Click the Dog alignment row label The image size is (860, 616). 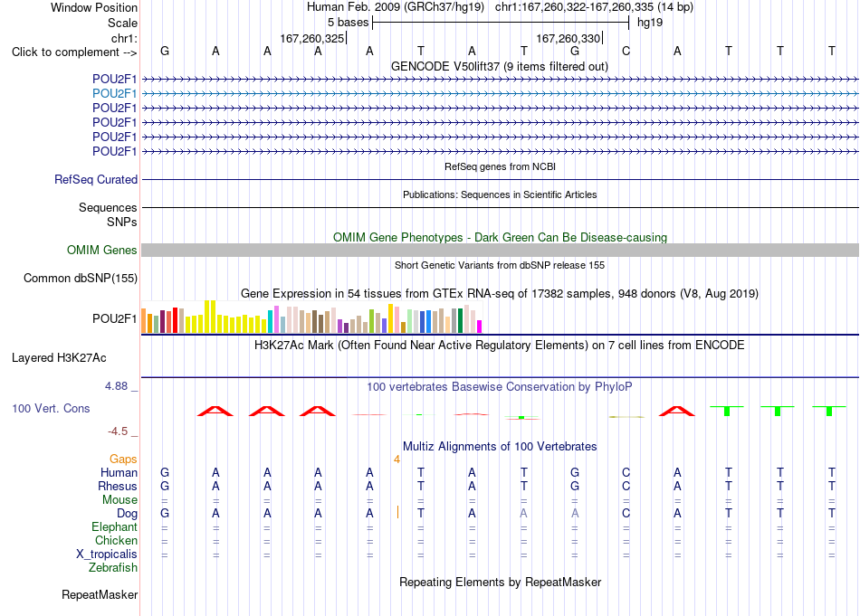[x=127, y=514]
